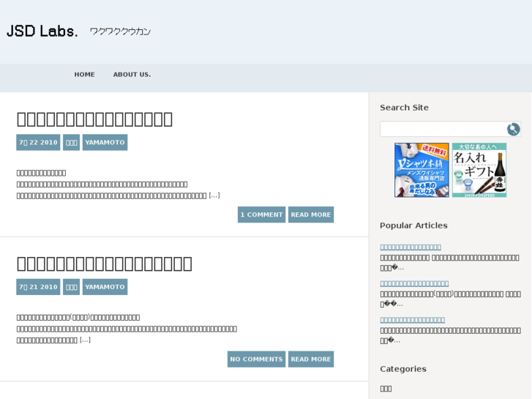
Task: Click READ MORE next to NO COMMENTS
Action: (x=311, y=359)
